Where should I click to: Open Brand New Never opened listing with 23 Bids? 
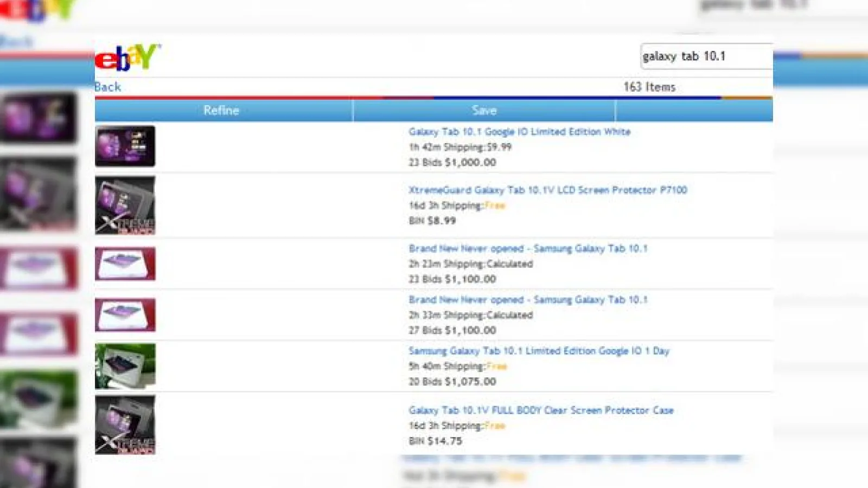pyautogui.click(x=528, y=248)
